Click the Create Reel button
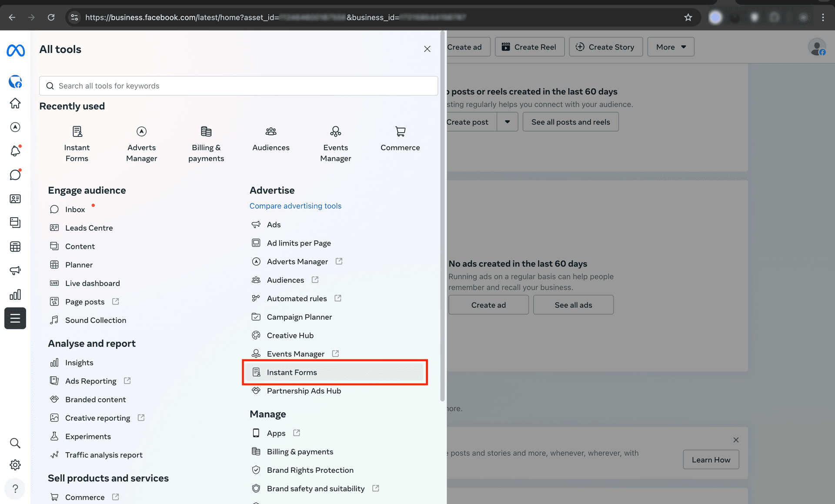 tap(529, 46)
